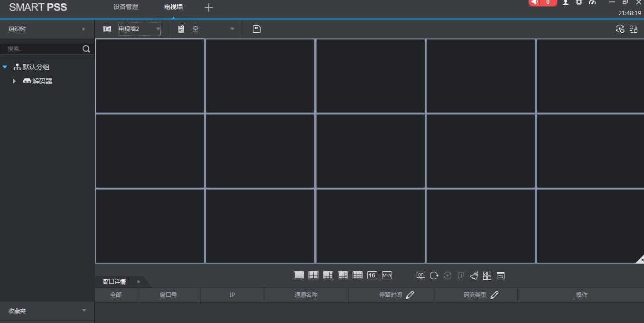Select the eight-window split layout icon

(343, 275)
